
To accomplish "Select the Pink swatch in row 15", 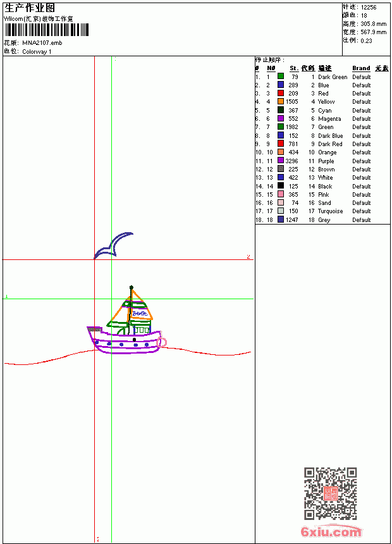I will point(281,194).
